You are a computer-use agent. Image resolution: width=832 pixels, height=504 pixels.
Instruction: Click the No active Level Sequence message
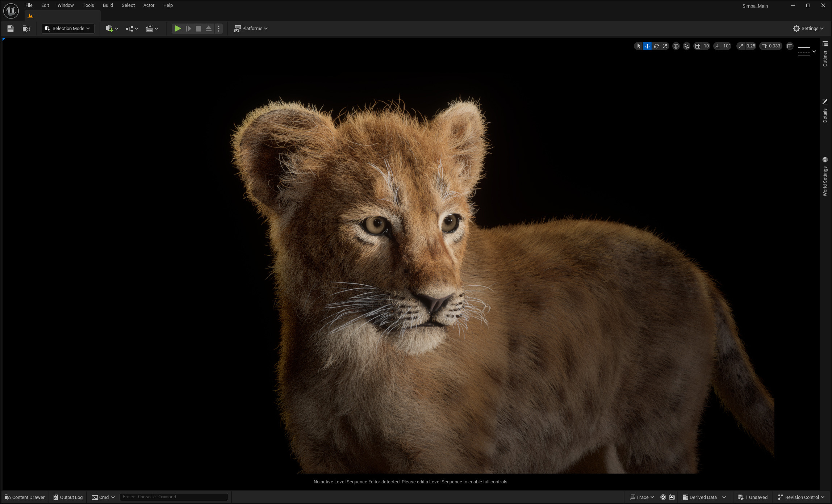click(x=411, y=482)
